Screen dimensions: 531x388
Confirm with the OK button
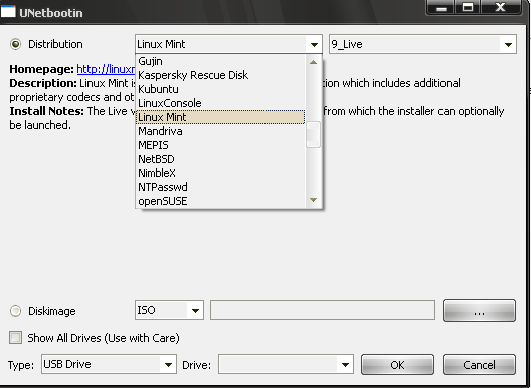point(397,365)
